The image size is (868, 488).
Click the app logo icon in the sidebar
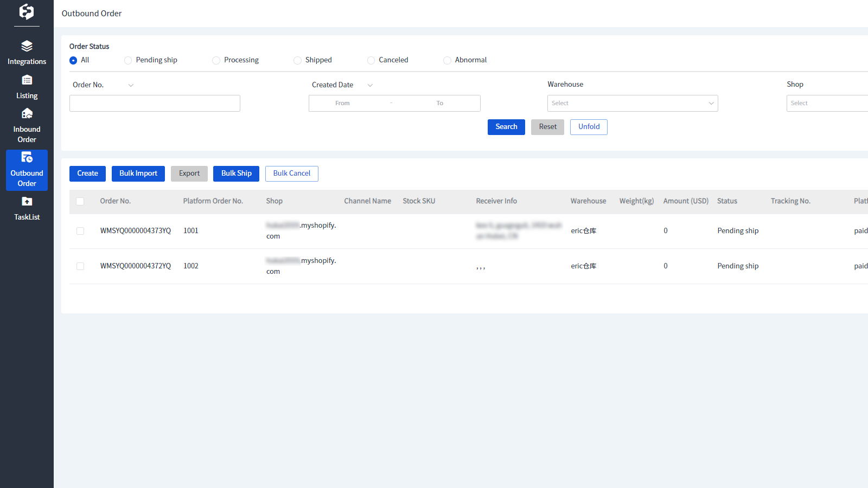pyautogui.click(x=27, y=11)
